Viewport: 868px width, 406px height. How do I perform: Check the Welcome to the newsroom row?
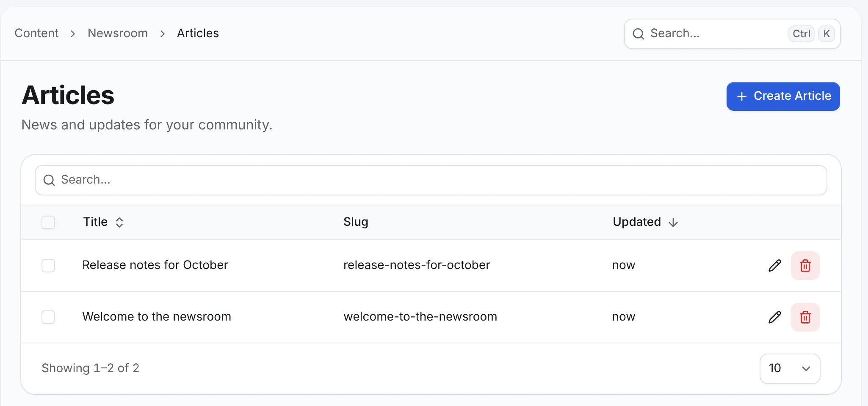(48, 317)
